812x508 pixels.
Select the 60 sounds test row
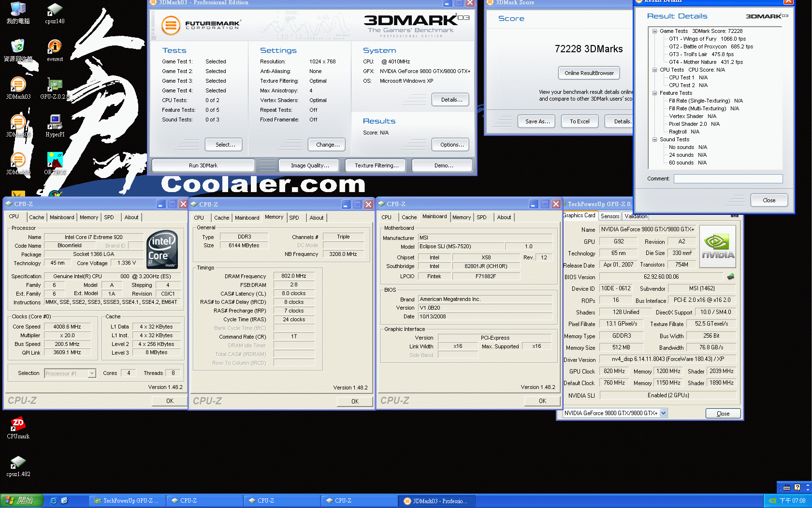click(688, 163)
